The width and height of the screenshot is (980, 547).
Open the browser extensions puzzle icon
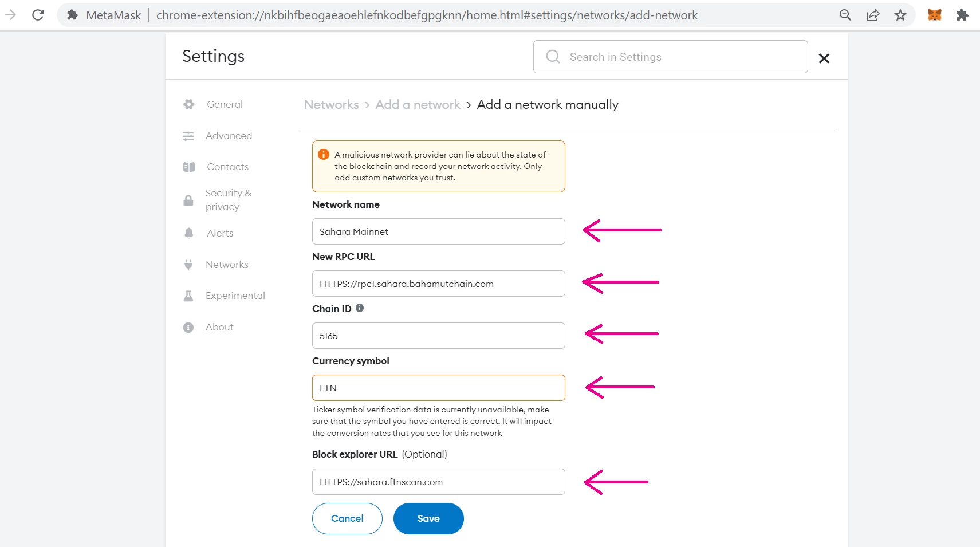click(x=962, y=15)
